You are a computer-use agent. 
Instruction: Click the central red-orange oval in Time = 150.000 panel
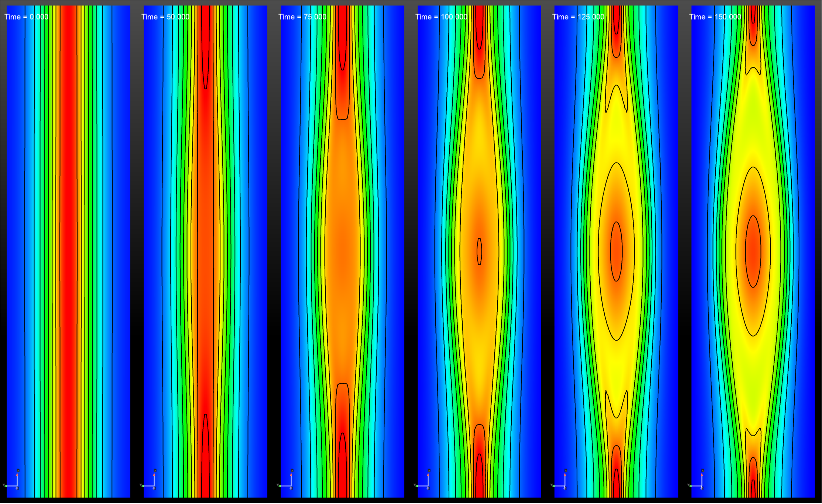click(x=753, y=252)
